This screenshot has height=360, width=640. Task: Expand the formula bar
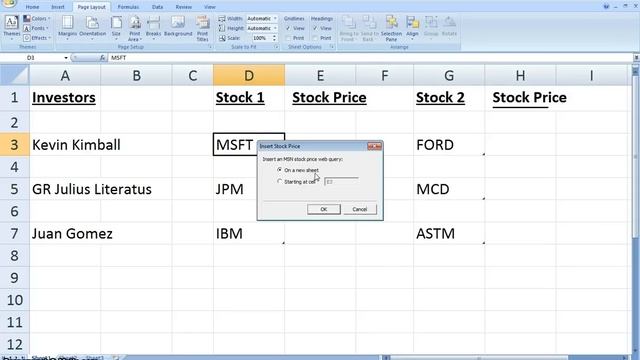pyautogui.click(x=636, y=58)
